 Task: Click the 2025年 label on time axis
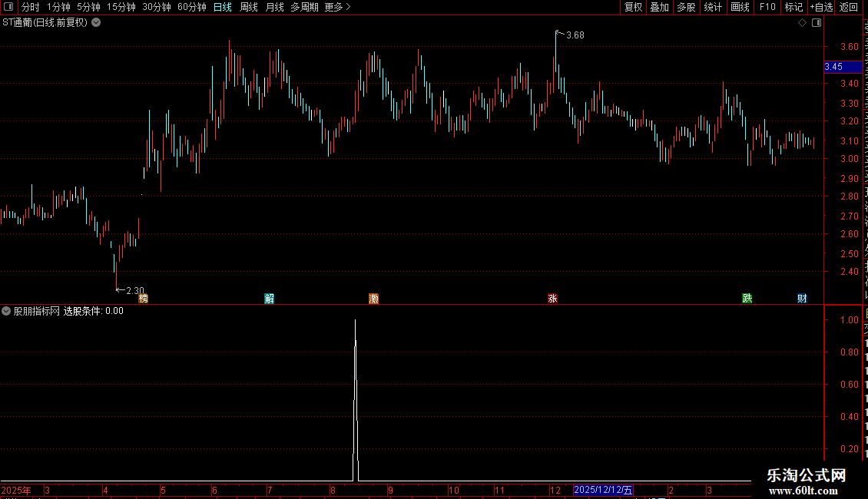click(x=17, y=490)
